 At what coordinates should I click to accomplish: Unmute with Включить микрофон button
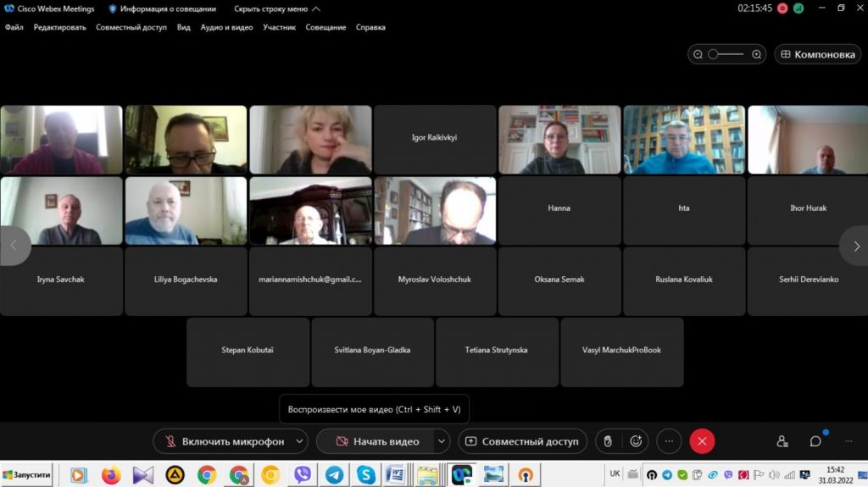pyautogui.click(x=222, y=441)
